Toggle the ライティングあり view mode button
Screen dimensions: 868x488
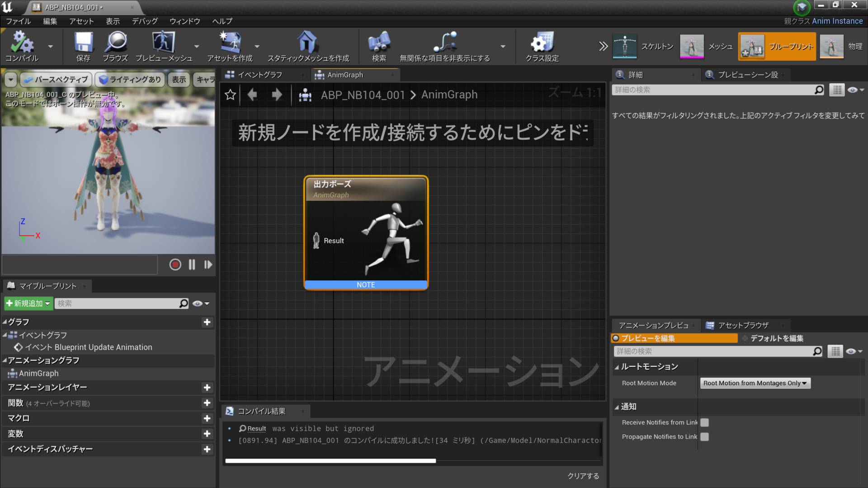click(x=130, y=80)
